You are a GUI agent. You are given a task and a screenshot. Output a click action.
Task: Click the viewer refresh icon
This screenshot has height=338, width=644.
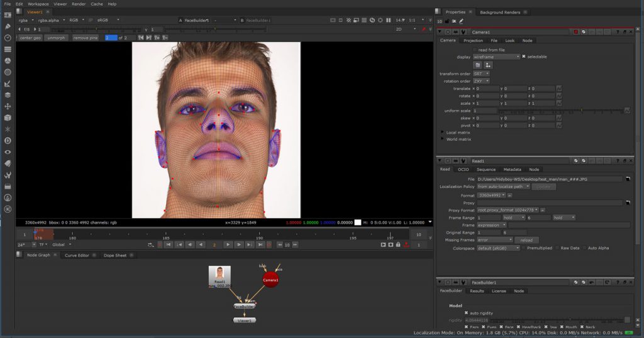372,20
